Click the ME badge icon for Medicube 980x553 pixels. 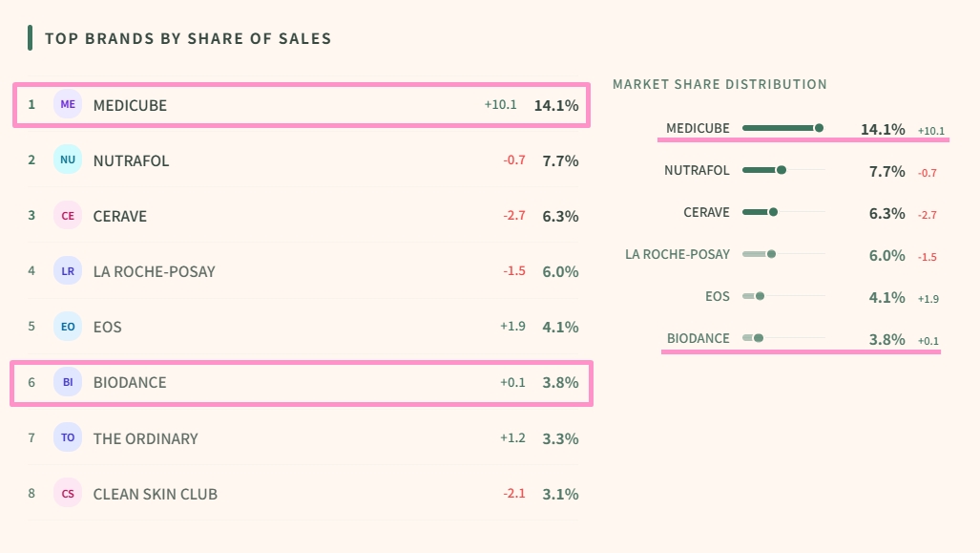pyautogui.click(x=68, y=105)
